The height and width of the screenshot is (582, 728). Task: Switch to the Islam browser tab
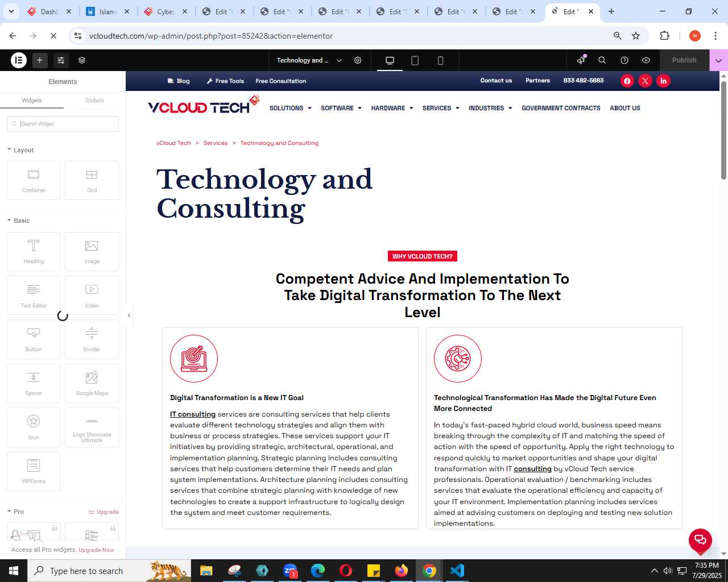tap(107, 11)
